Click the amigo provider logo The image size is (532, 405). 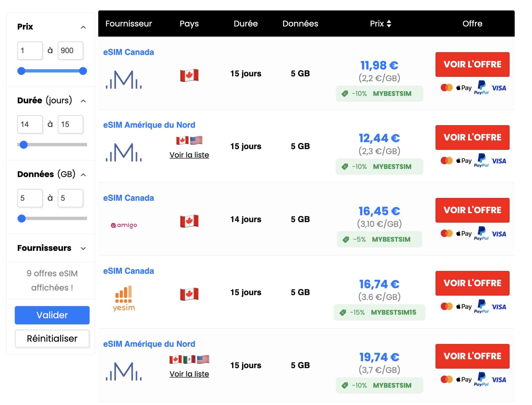pos(124,225)
